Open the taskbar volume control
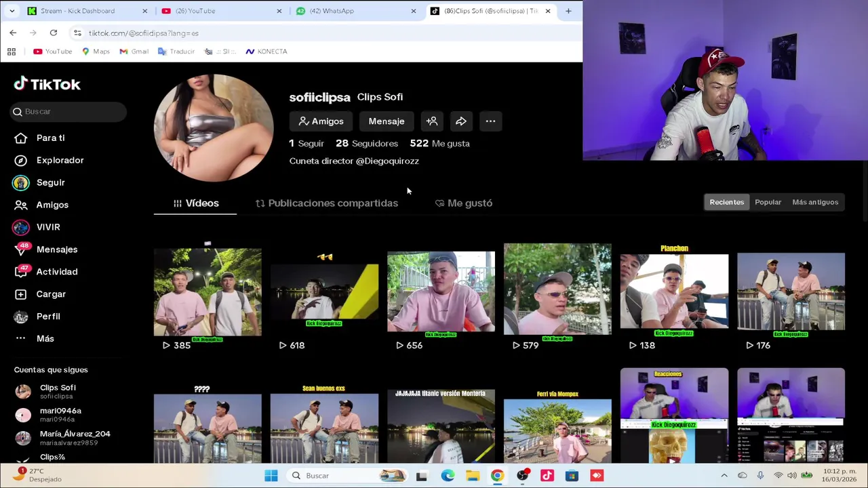Image resolution: width=868 pixels, height=488 pixels. click(x=792, y=476)
